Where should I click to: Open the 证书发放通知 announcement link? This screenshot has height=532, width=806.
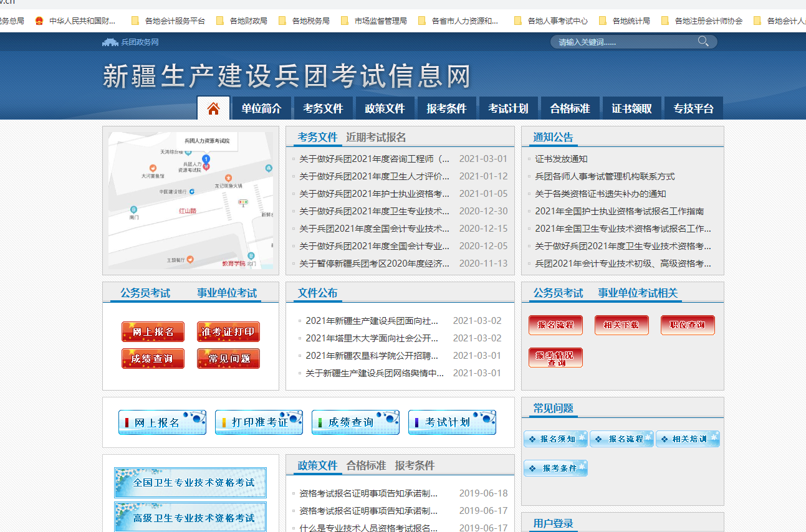tap(561, 159)
